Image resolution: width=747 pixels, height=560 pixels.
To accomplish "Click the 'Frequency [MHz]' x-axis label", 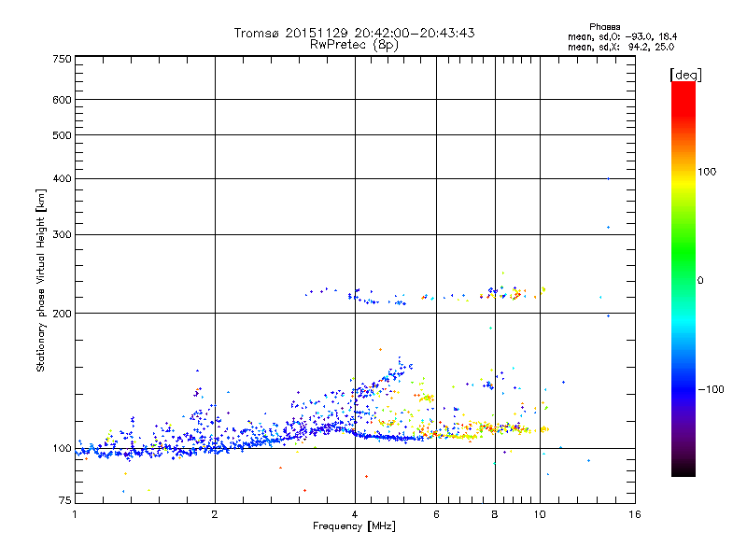I will coord(354,526).
